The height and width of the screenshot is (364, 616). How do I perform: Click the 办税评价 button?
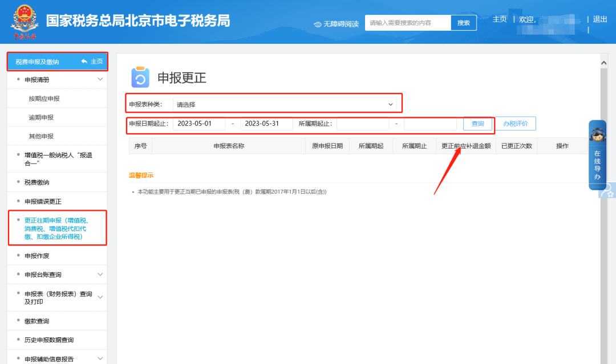[515, 124]
